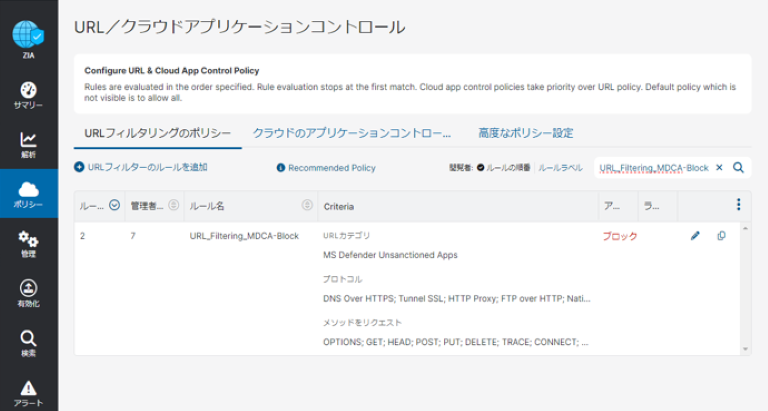Open the アラート alerts section
Viewport: 768px width, 411px height.
[x=28, y=393]
